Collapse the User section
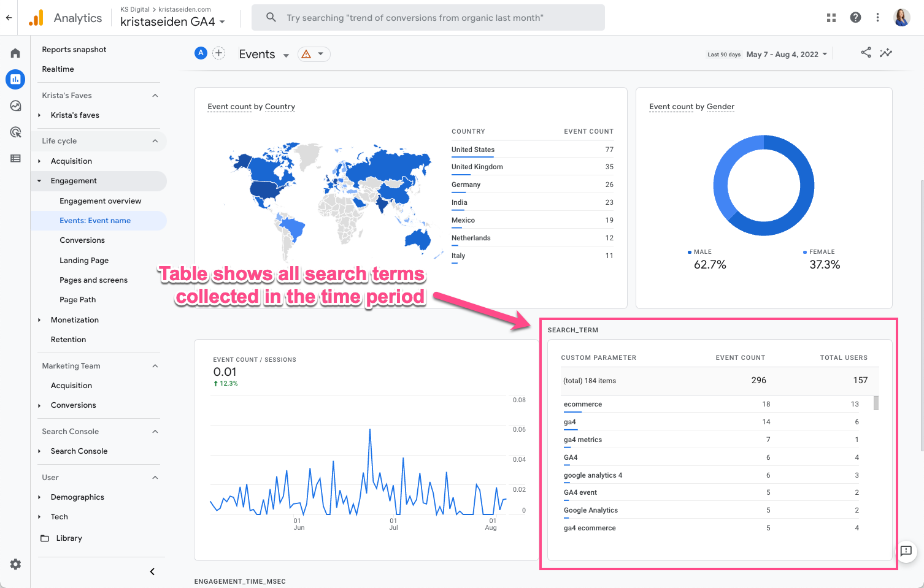This screenshot has width=924, height=588. [155, 478]
